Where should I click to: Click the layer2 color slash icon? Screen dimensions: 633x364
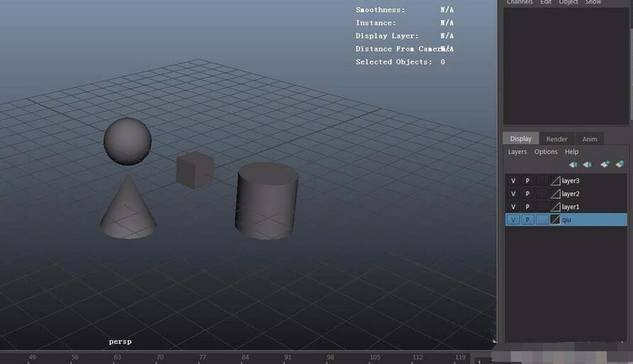(x=556, y=194)
